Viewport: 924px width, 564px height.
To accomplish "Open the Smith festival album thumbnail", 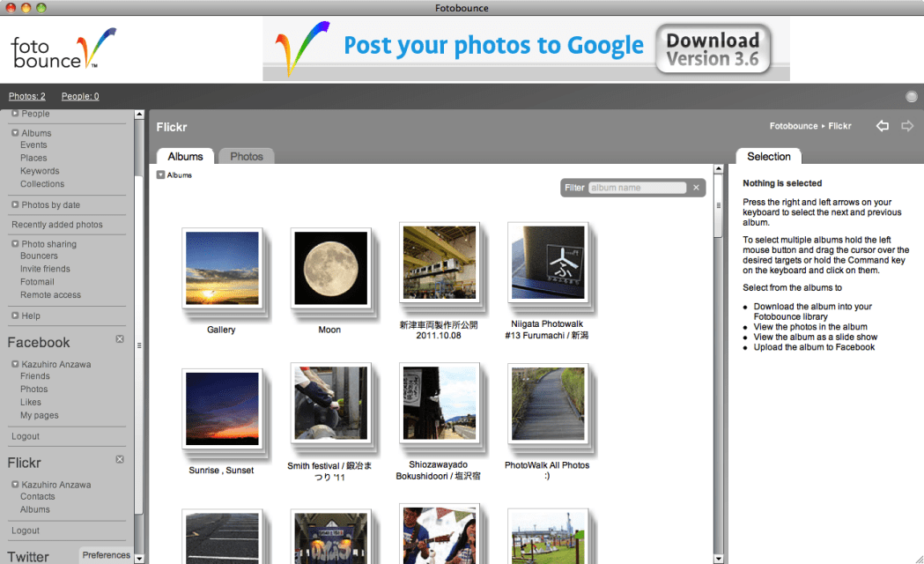I will click(330, 403).
